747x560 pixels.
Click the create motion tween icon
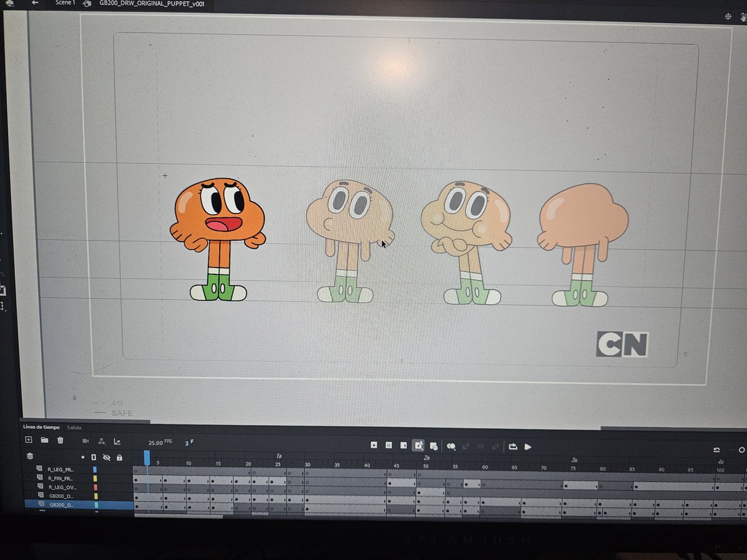pos(481,446)
